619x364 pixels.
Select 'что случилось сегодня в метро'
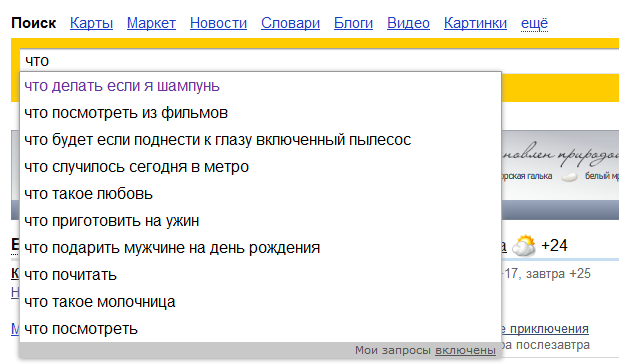point(261,167)
